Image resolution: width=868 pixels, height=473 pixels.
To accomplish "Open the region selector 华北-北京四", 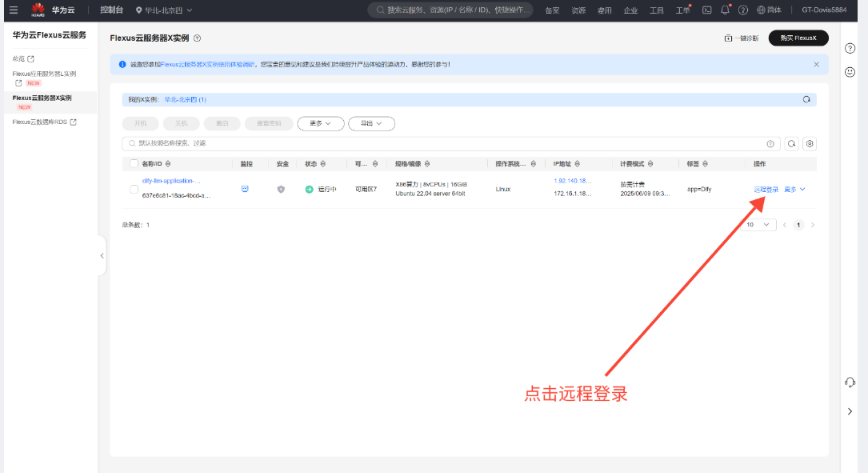I will click(x=164, y=10).
